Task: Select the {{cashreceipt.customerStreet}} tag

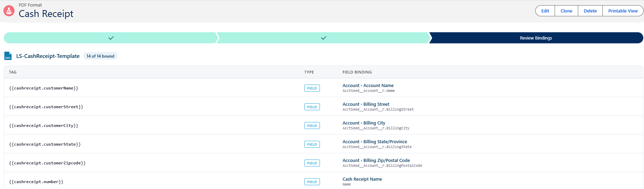Action: [46, 107]
